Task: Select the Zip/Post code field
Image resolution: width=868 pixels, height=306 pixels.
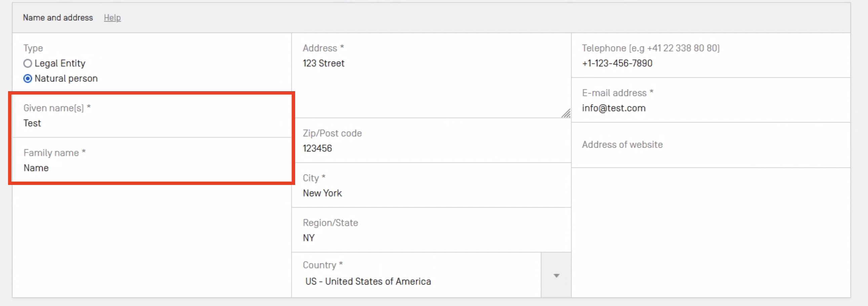Action: (431, 148)
